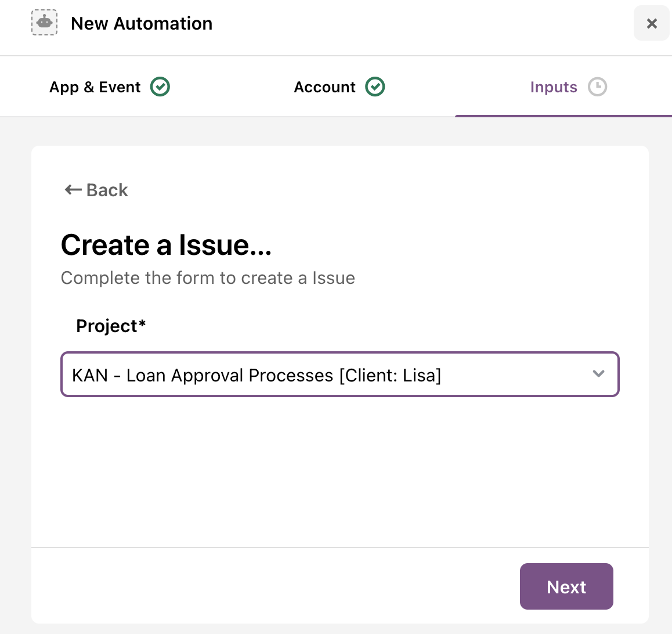Viewport: 672px width, 634px height.
Task: Close the New Automation dialog
Action: point(652,23)
